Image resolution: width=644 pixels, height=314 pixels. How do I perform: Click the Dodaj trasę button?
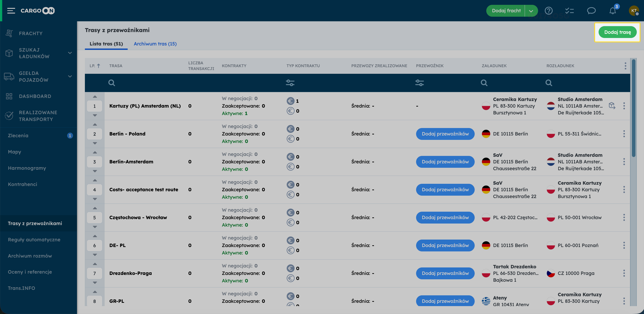[617, 32]
